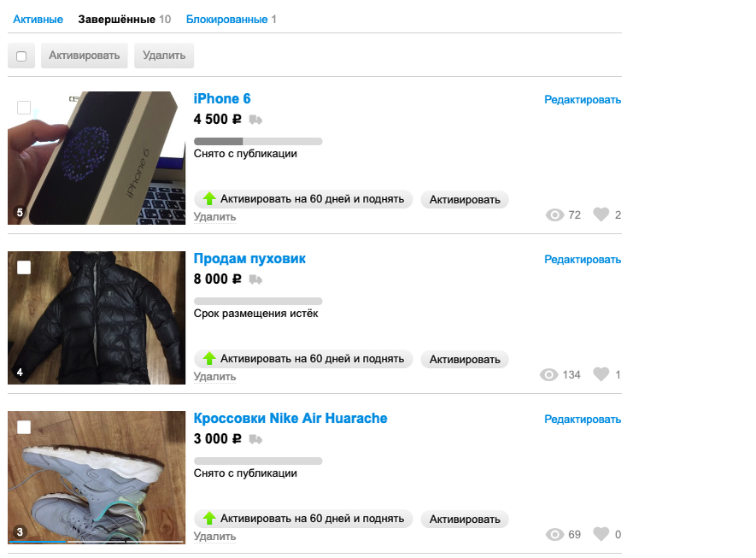Click delivery truck icon beside 3 000 ₽ price
The width and height of the screenshot is (756, 558).
(x=255, y=439)
